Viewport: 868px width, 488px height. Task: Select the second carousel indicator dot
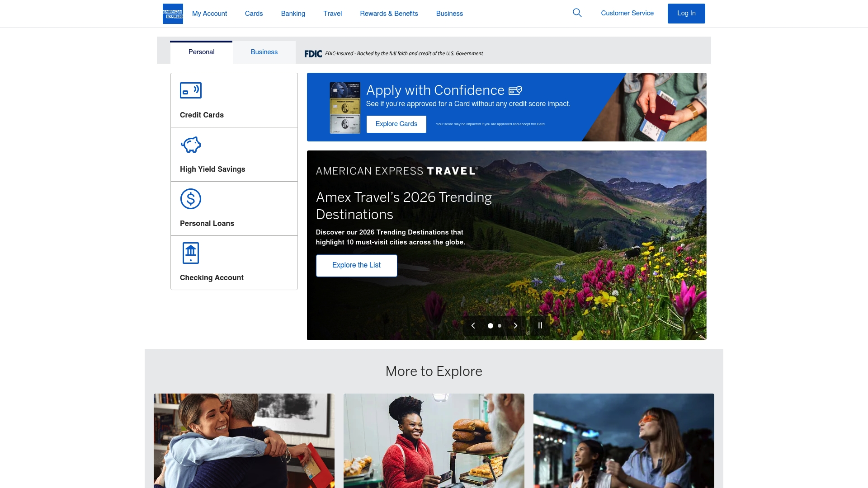pyautogui.click(x=499, y=325)
